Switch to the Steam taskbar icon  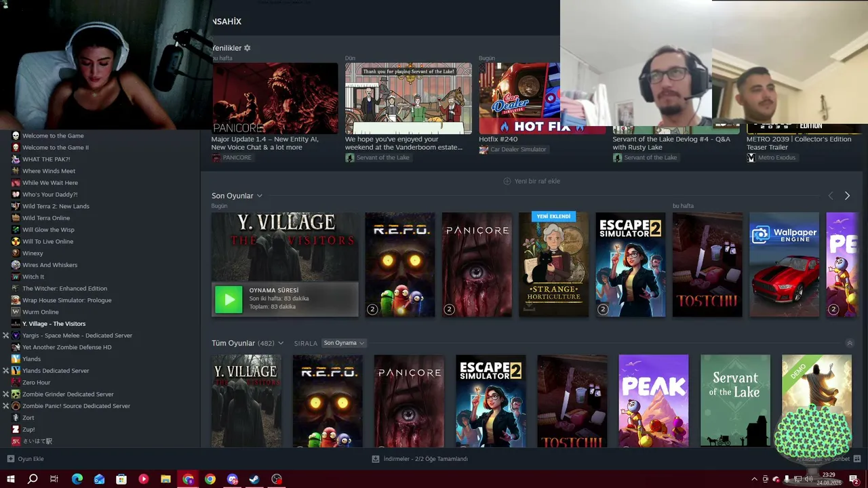pos(254,479)
